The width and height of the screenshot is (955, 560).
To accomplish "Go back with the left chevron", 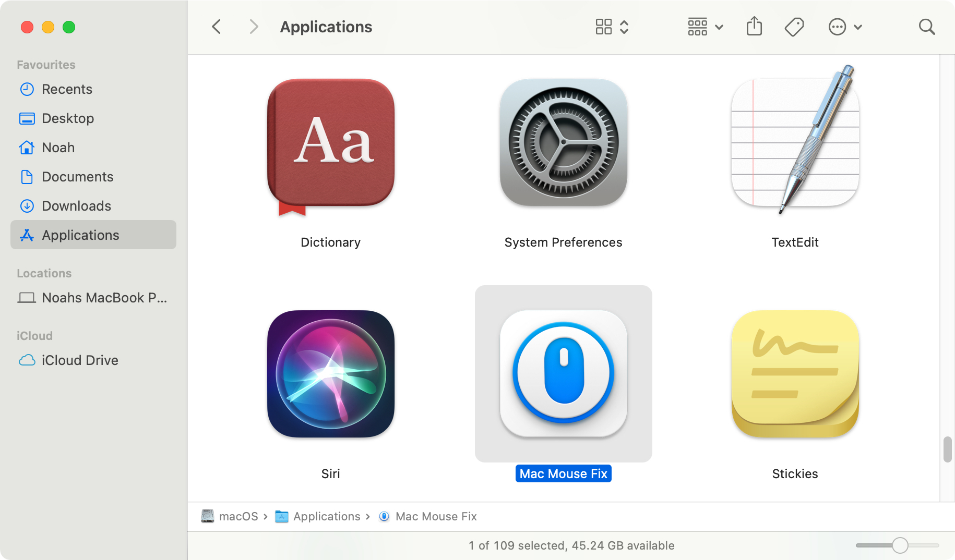I will pos(217,27).
